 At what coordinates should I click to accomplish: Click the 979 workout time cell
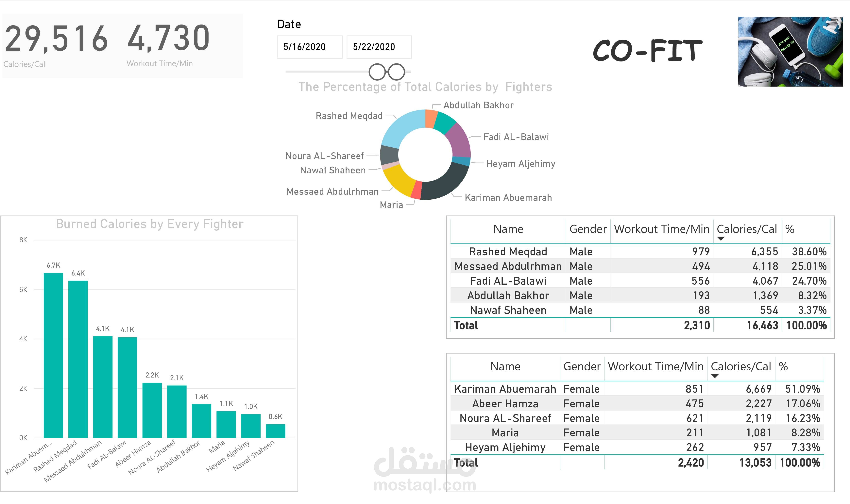[701, 252]
